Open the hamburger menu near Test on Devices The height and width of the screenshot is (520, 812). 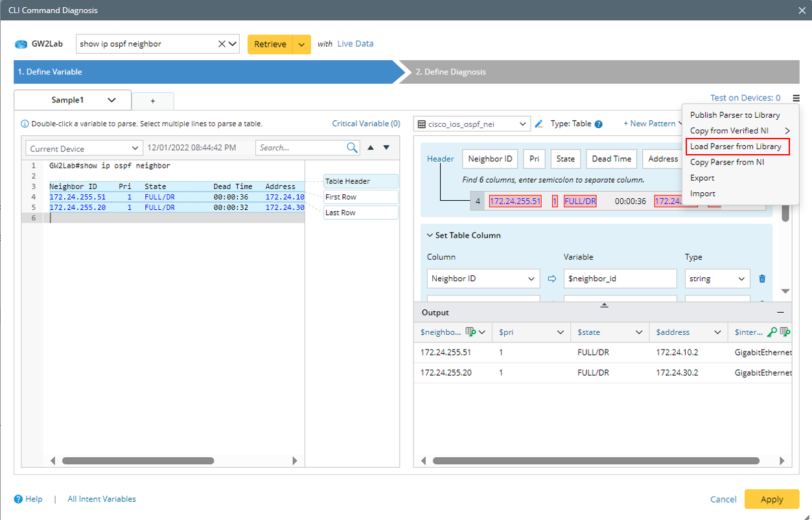tap(796, 98)
